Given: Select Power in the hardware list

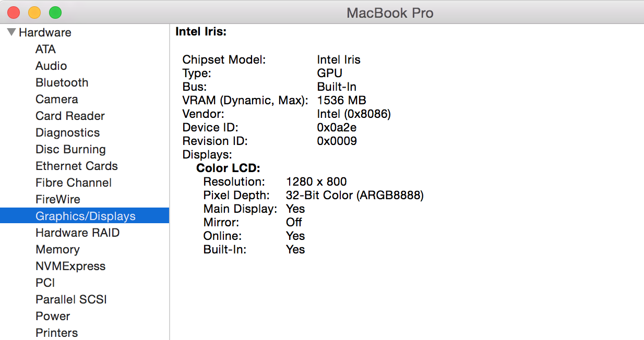Looking at the screenshot, I should (x=53, y=316).
